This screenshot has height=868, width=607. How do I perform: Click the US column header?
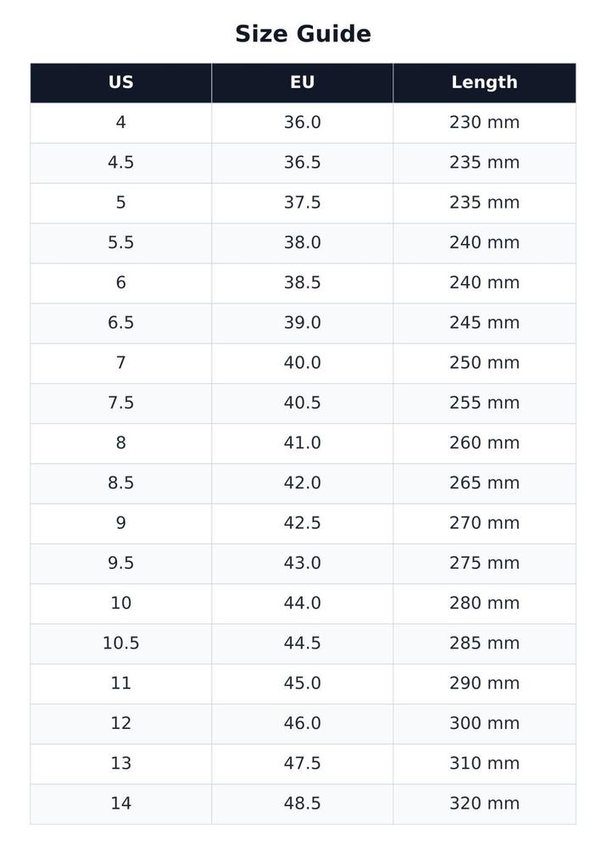[120, 82]
